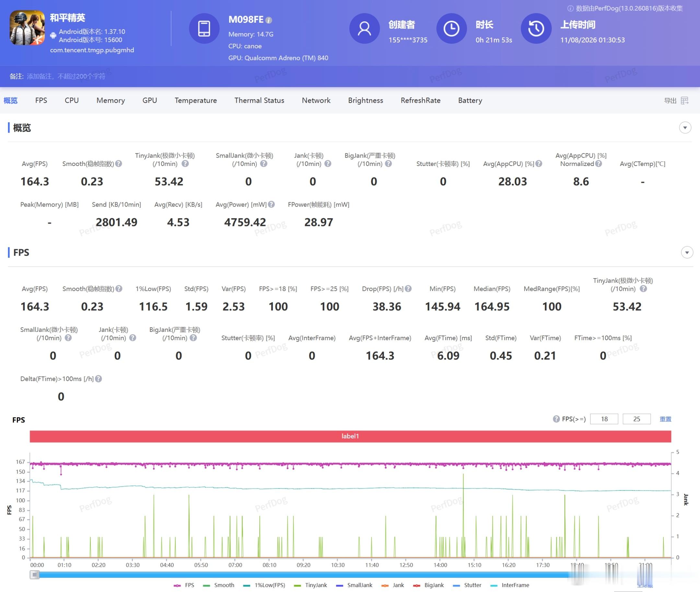Image resolution: width=700 pixels, height=592 pixels.
Task: Click help icon beside FPS(>=) threshold
Action: (556, 419)
